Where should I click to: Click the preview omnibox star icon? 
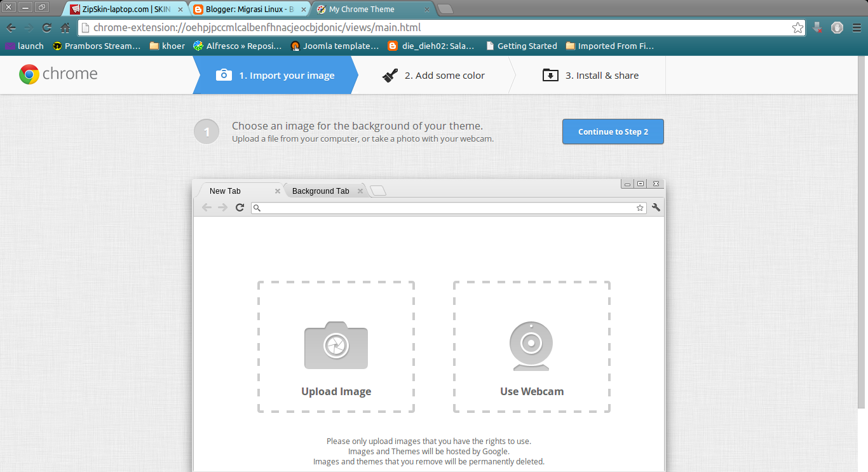(640, 208)
